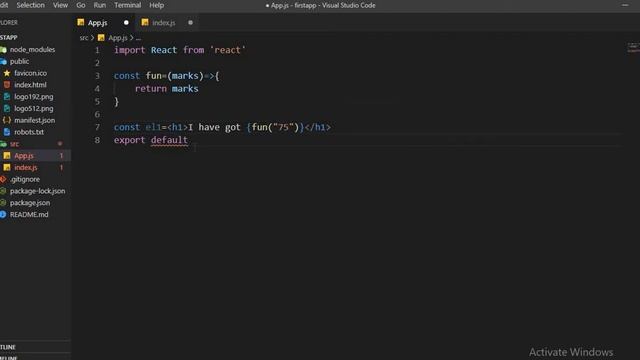Click the image icon beside logo192.png
640x360 pixels.
tap(7, 97)
